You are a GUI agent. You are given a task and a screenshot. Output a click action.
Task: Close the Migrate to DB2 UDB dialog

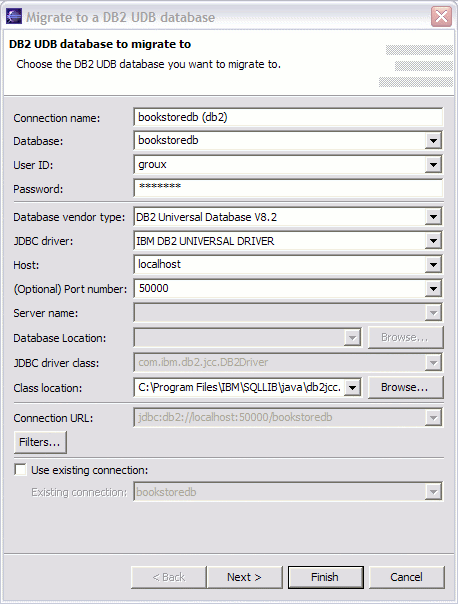coord(441,17)
